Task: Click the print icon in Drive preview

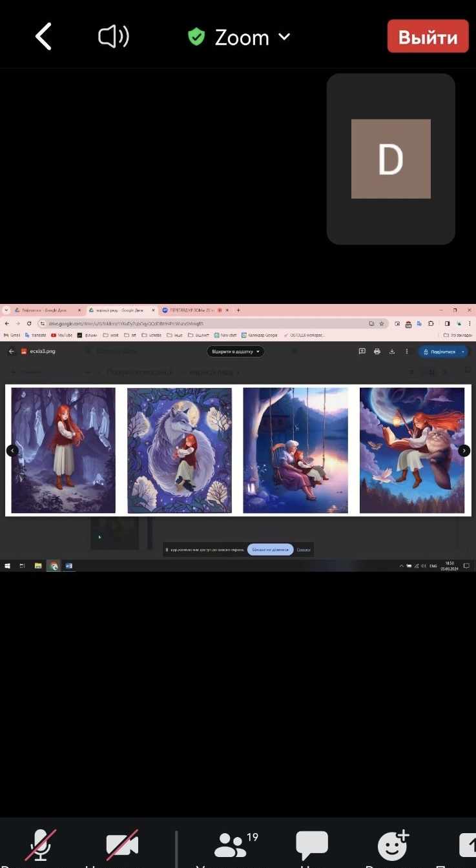Action: click(377, 352)
